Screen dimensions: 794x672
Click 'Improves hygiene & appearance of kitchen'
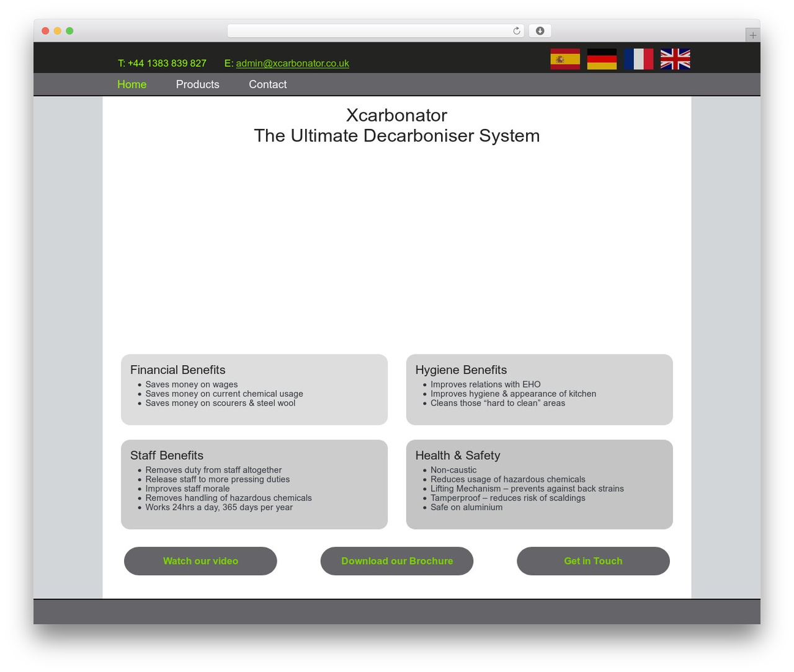click(x=514, y=394)
